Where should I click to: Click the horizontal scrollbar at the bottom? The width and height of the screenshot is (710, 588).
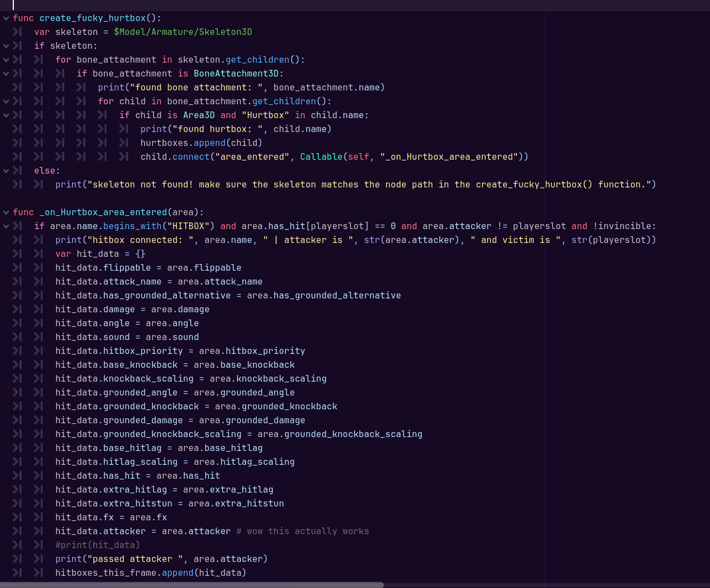(192, 585)
